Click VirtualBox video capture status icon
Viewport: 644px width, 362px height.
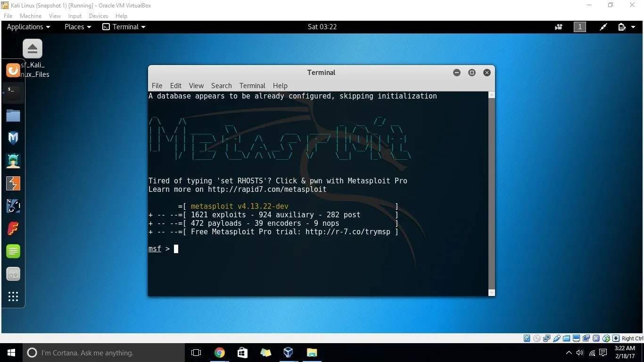click(x=586, y=338)
